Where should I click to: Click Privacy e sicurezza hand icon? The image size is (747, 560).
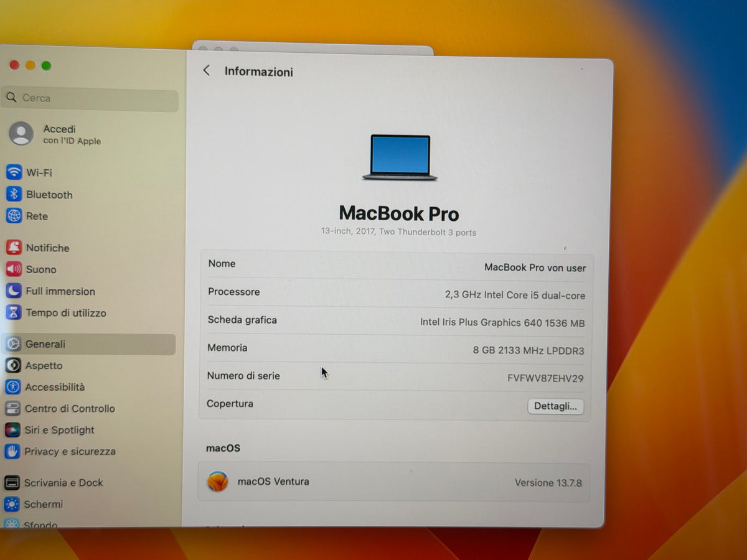(x=12, y=451)
